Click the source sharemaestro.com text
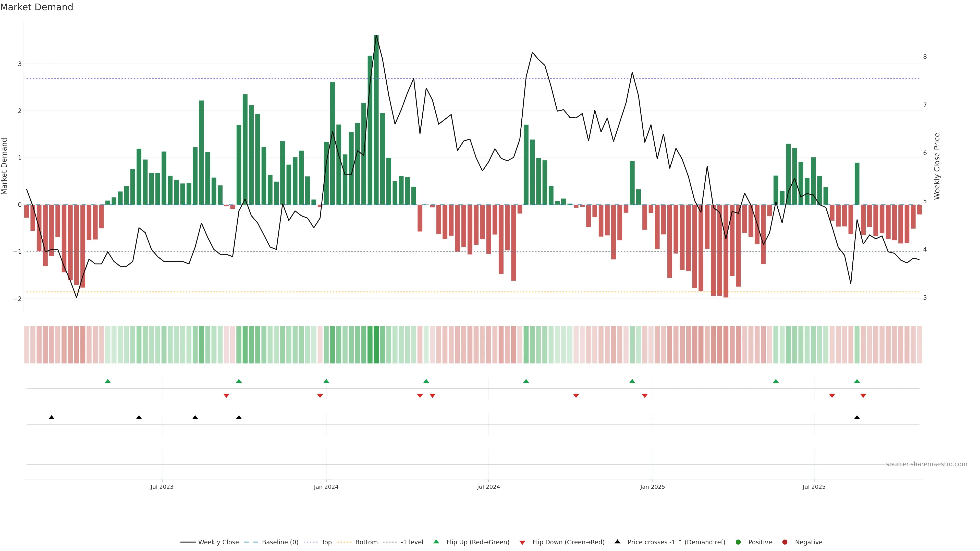Screen dimensions: 980x551 [x=926, y=464]
